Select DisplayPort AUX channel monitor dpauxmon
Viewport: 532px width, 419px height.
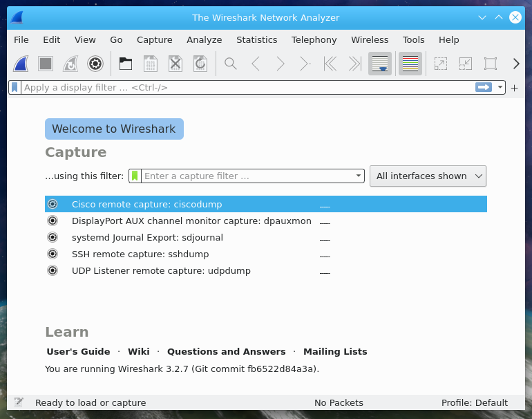point(266,221)
